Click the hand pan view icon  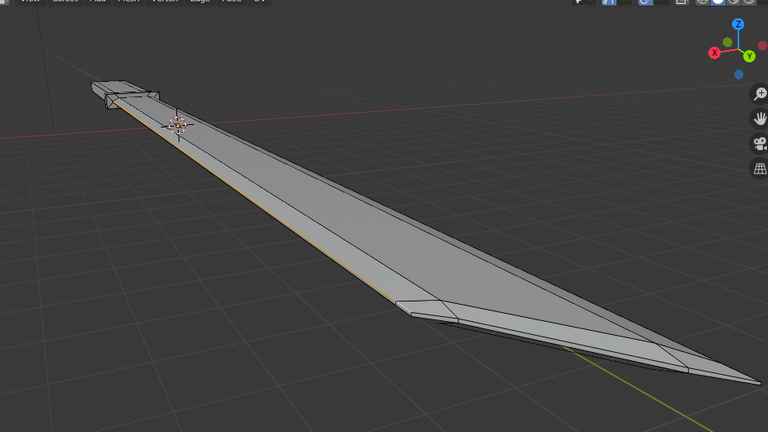[x=759, y=119]
